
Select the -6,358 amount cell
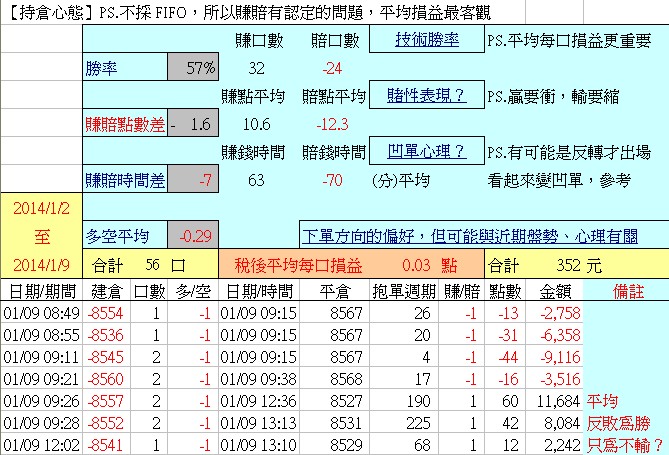(555, 335)
